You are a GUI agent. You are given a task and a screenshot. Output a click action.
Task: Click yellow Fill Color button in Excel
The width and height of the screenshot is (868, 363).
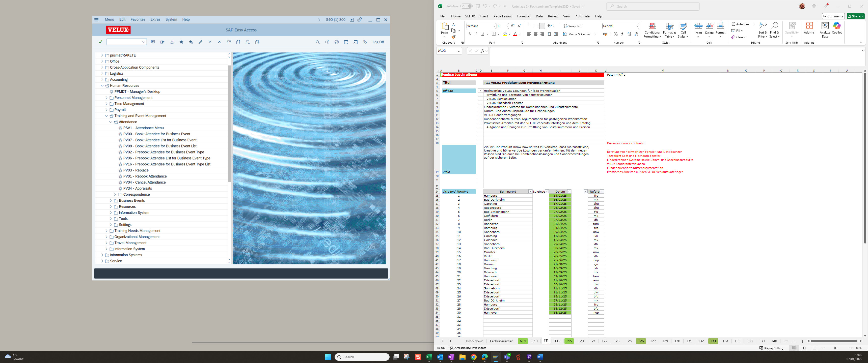point(505,34)
